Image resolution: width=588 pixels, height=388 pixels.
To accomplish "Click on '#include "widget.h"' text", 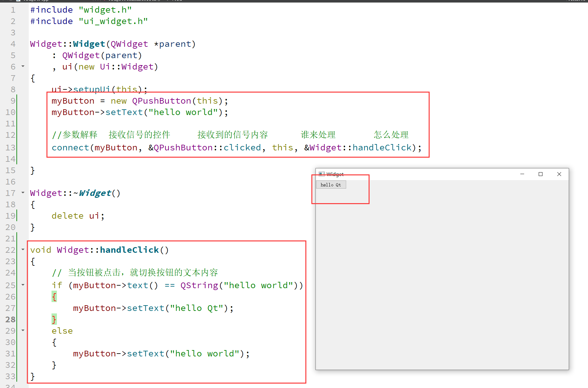I will pyautogui.click(x=81, y=10).
